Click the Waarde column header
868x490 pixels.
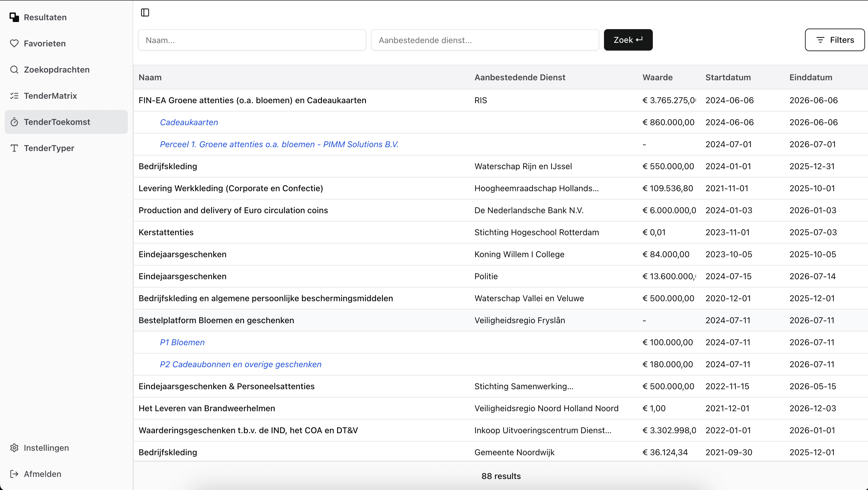[657, 77]
